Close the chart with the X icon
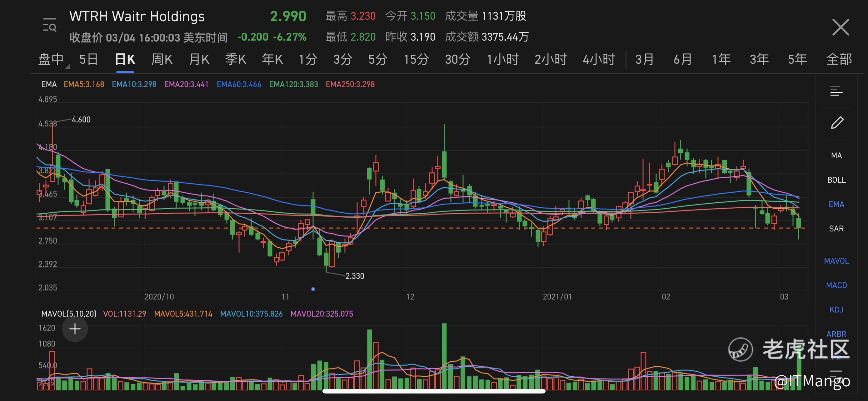 [x=841, y=27]
